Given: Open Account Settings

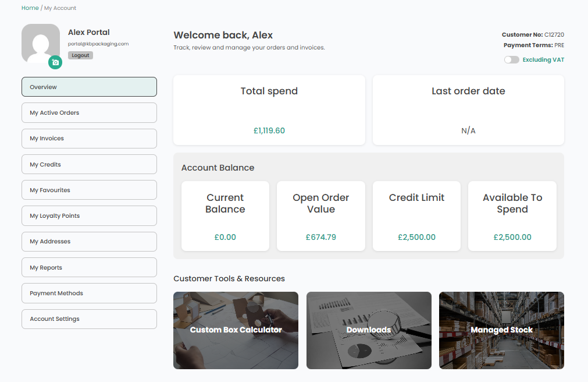Looking at the screenshot, I should pyautogui.click(x=89, y=319).
